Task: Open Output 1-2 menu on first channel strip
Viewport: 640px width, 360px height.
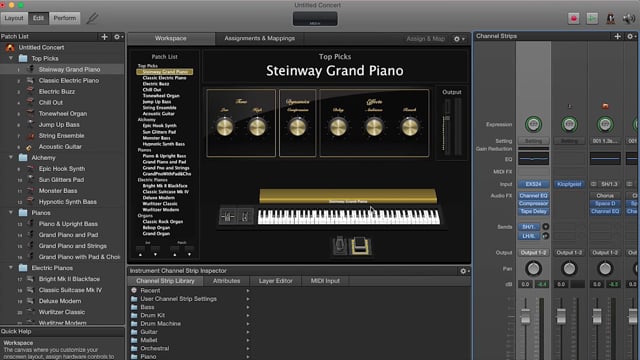Action: click(533, 253)
